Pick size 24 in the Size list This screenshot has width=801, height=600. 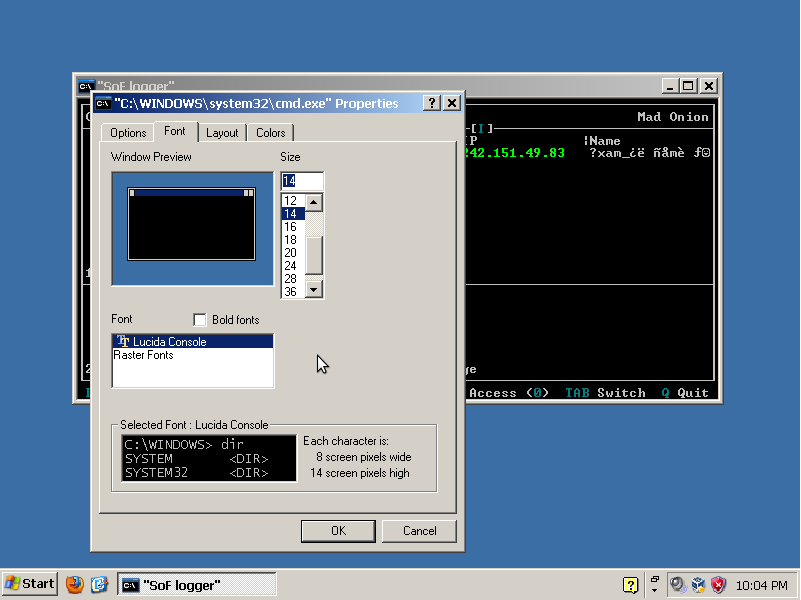point(293,266)
